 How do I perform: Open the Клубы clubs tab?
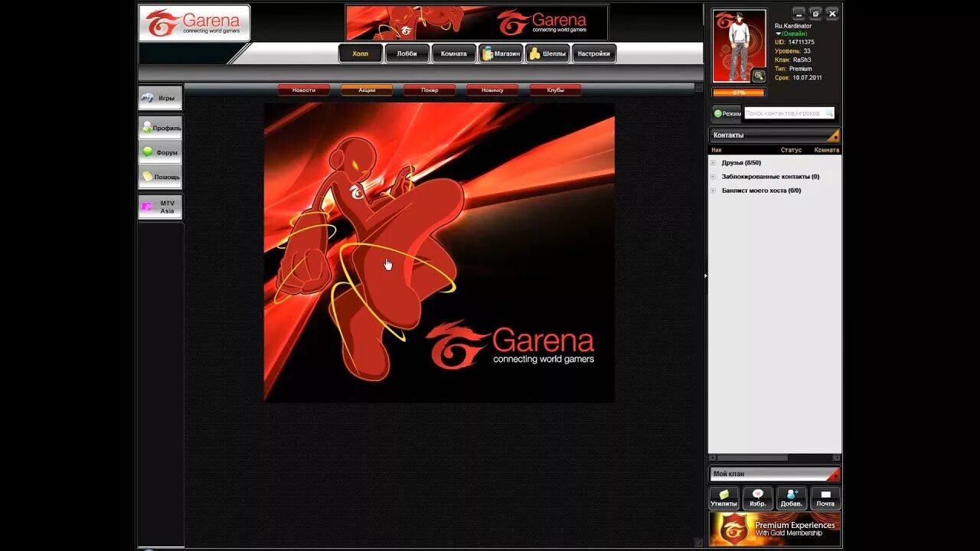click(x=555, y=90)
